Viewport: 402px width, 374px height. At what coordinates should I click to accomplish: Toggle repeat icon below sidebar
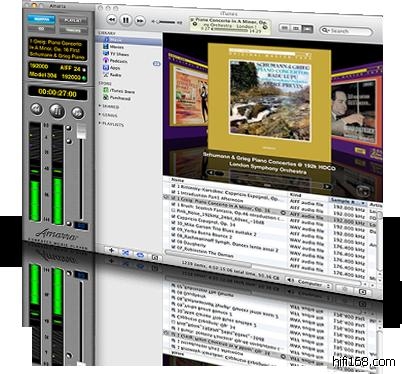point(140,255)
